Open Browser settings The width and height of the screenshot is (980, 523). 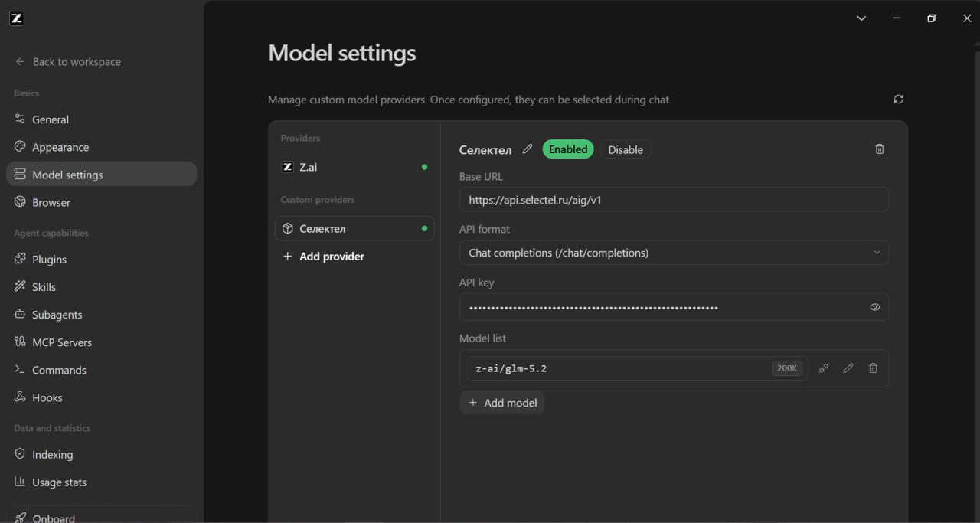pos(101,202)
